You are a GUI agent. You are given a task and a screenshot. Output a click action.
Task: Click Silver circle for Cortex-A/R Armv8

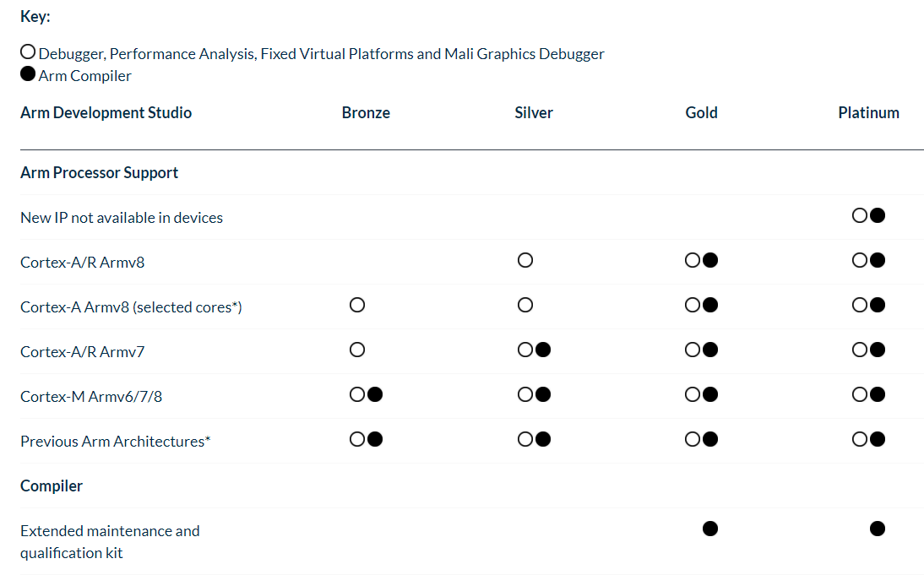point(525,260)
